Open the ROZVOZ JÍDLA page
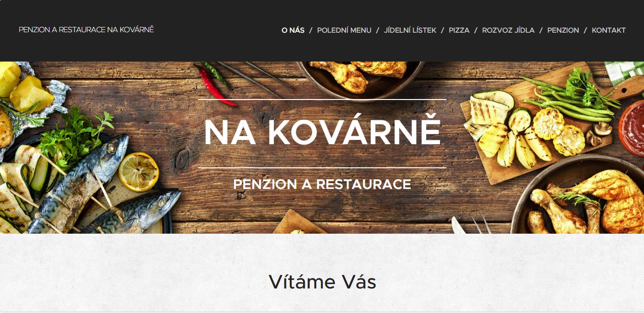 click(508, 30)
